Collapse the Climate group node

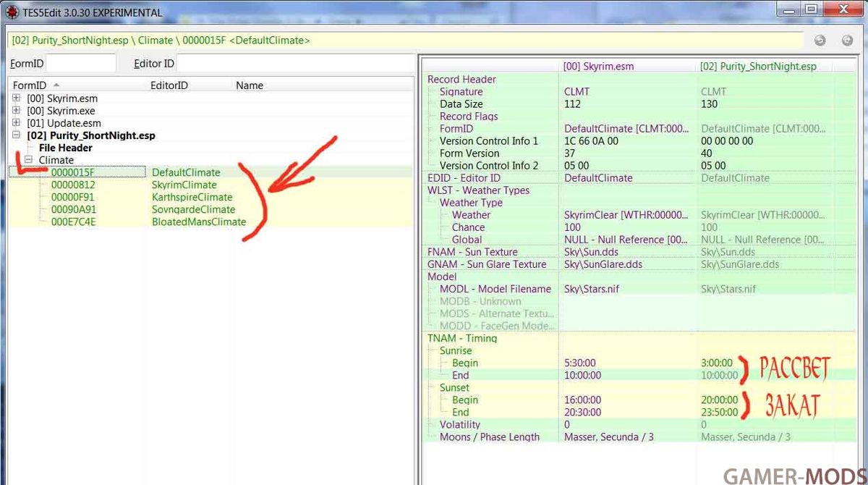tap(29, 159)
